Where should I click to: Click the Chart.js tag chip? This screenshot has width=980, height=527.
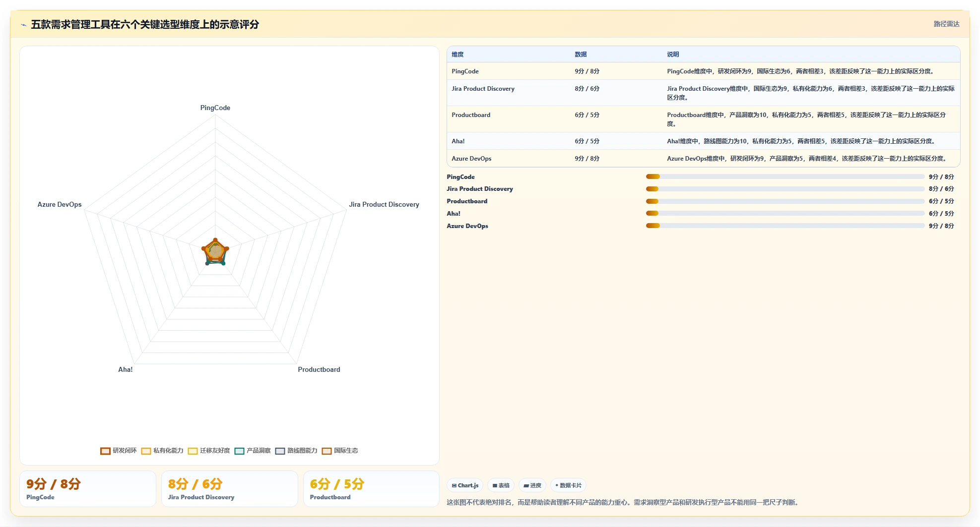coord(465,485)
